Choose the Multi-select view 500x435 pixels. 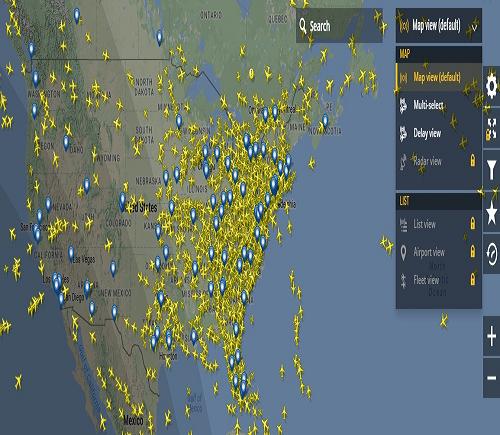point(439,105)
